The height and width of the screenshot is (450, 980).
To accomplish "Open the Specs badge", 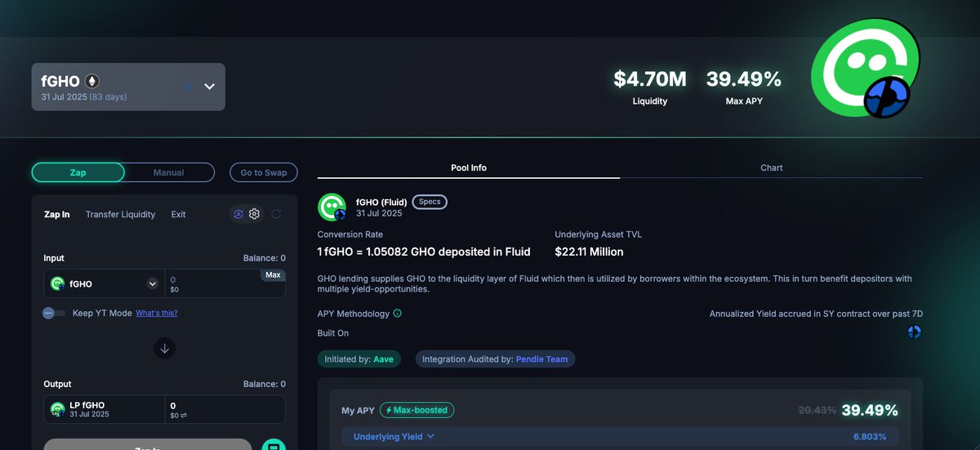I will pos(430,202).
